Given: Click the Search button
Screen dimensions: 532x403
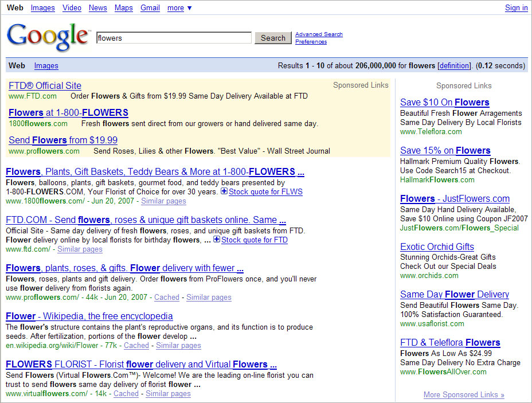Looking at the screenshot, I should pos(273,38).
